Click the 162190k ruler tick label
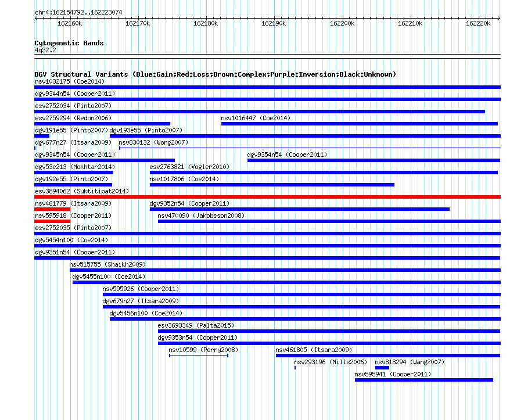Image resolution: width=517 pixels, height=420 pixels. [274, 23]
